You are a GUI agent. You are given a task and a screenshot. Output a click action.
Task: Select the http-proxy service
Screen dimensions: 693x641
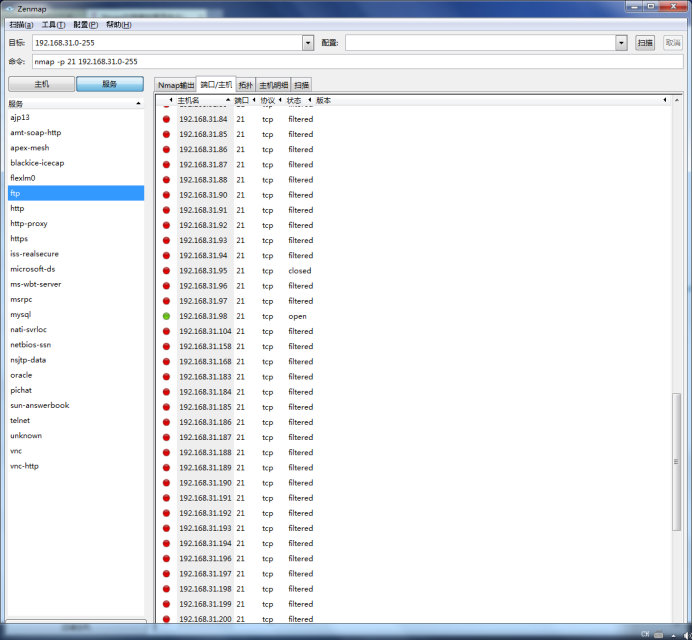coord(76,224)
